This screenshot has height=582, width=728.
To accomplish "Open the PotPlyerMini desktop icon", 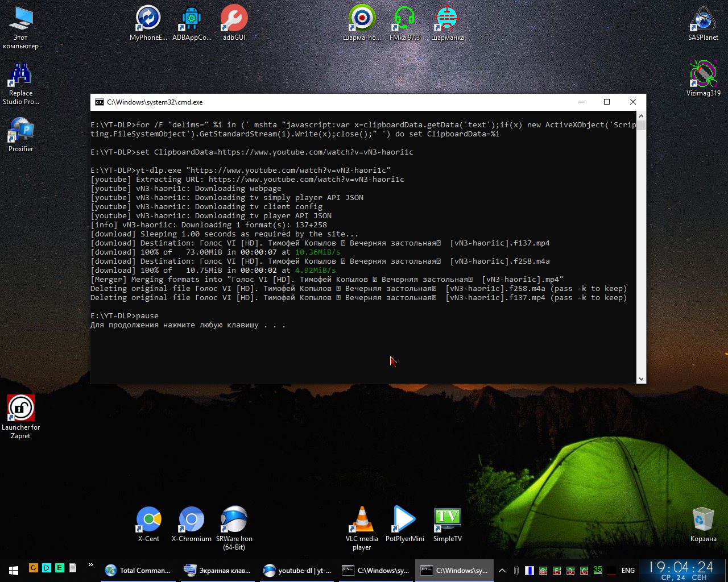I will click(x=404, y=520).
